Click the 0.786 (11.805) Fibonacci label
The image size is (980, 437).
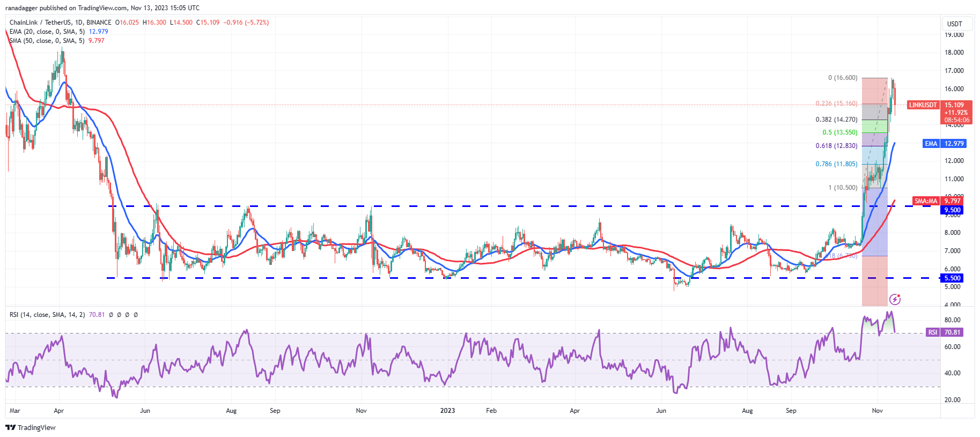click(836, 164)
